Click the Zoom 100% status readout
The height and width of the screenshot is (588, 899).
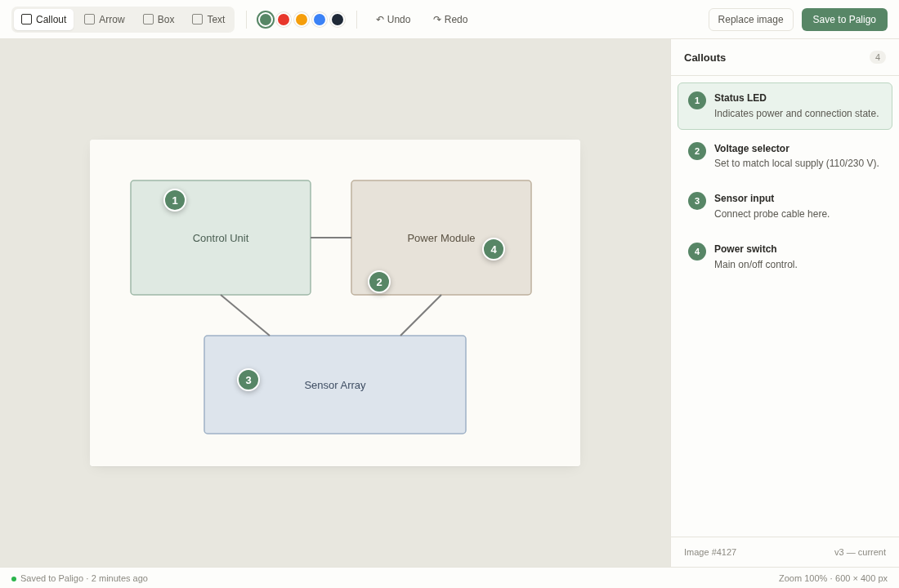(x=833, y=579)
